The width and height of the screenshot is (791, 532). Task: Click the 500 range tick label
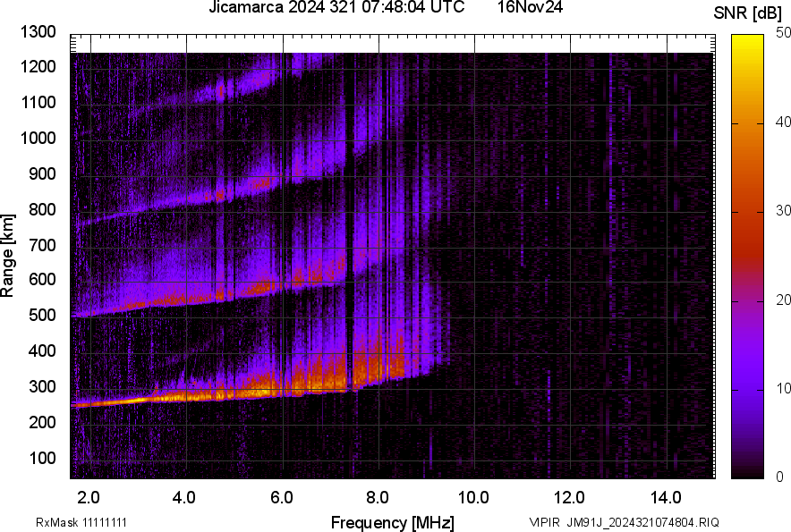point(42,315)
